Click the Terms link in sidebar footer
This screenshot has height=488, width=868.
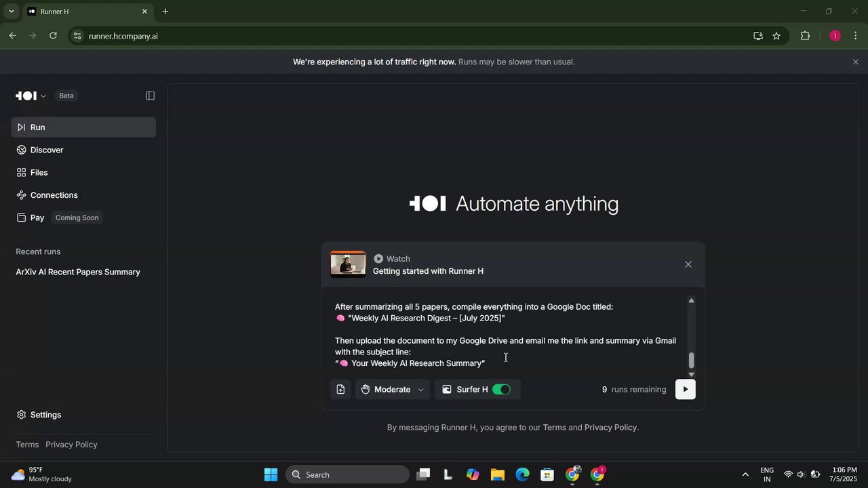[x=27, y=445]
